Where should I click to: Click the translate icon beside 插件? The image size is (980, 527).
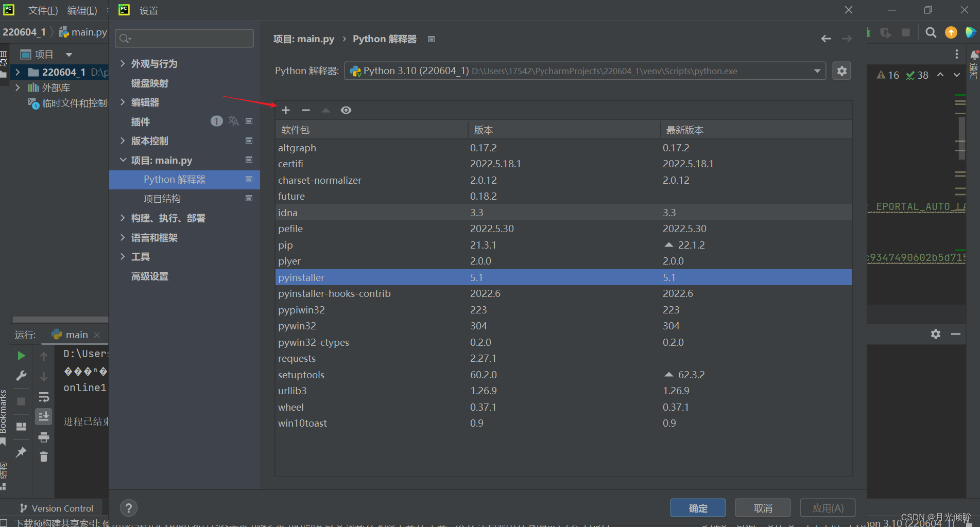pos(233,121)
